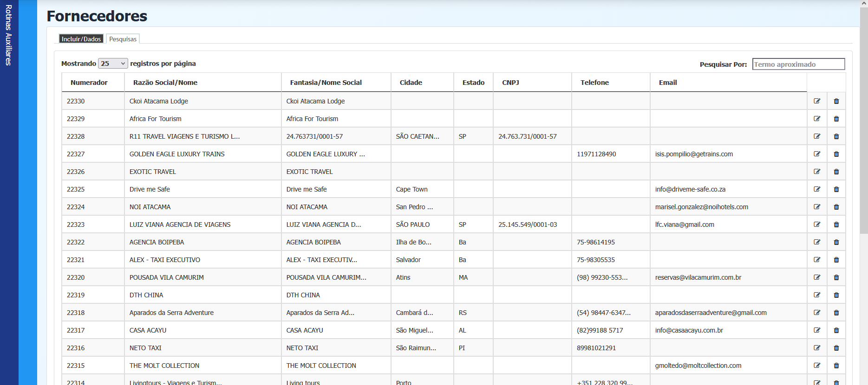Switch to the Pesquisas tab
This screenshot has height=385, width=868.
pos(123,39)
